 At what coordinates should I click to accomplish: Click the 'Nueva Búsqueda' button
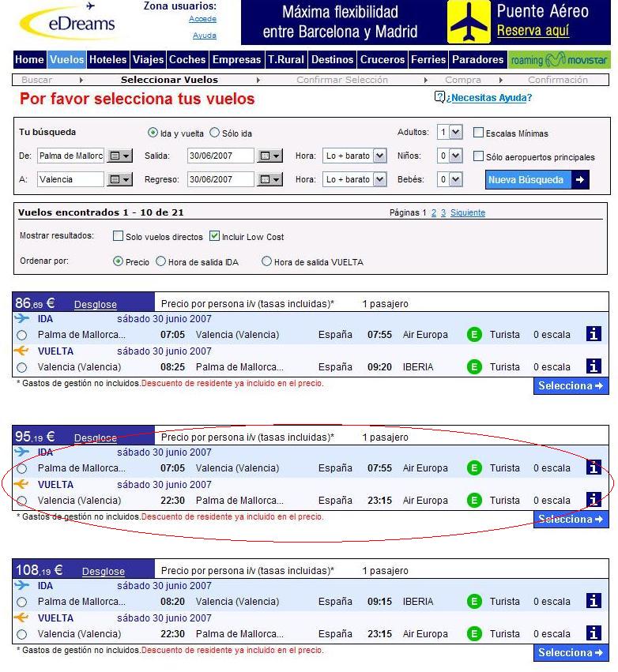[x=537, y=179]
